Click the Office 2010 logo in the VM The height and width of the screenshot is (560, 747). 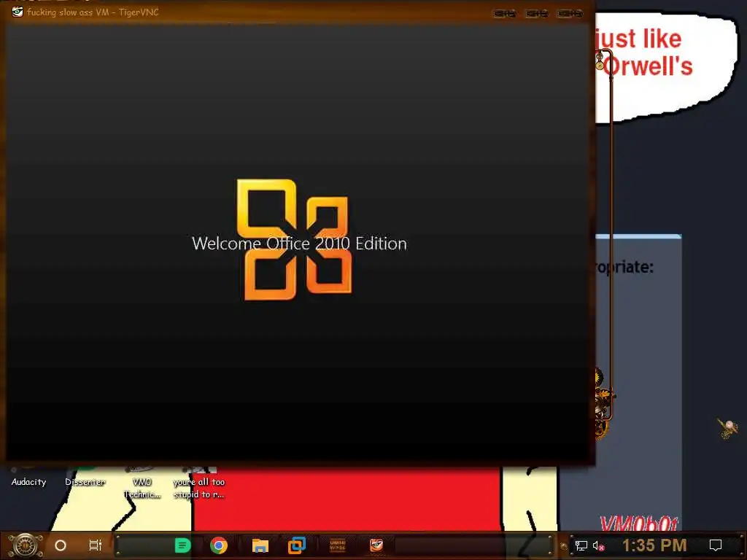pos(295,239)
